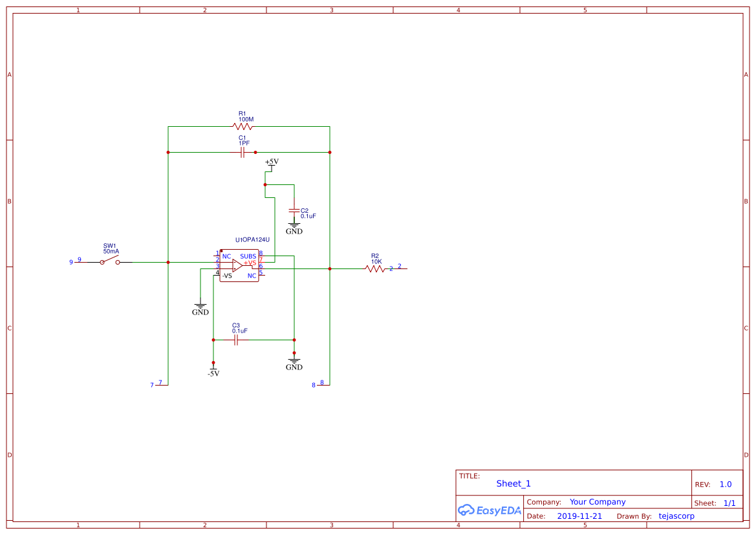Toggle the SW1 50mA switch symbol
The width and height of the screenshot is (756, 535).
click(x=109, y=262)
